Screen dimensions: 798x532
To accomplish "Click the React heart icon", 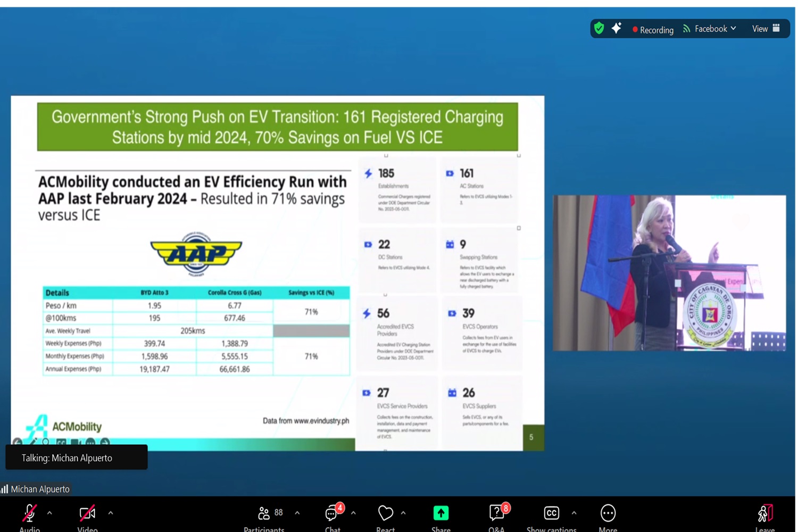I will [x=385, y=513].
